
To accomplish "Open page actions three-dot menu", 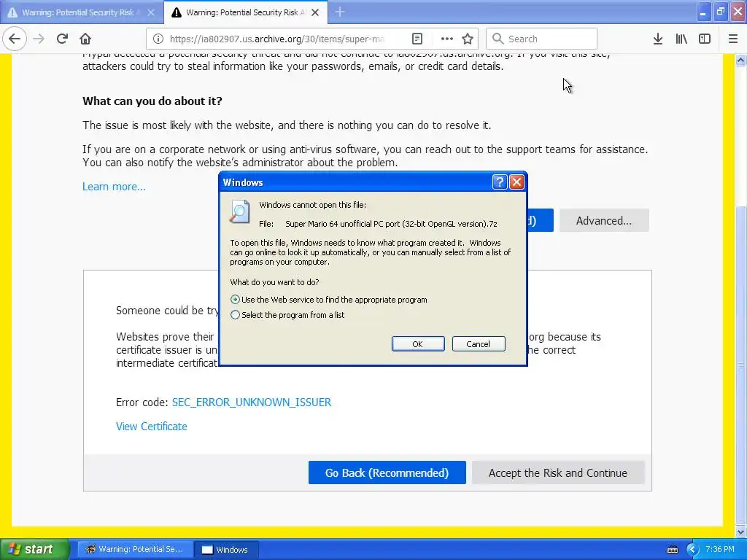I will [x=446, y=39].
